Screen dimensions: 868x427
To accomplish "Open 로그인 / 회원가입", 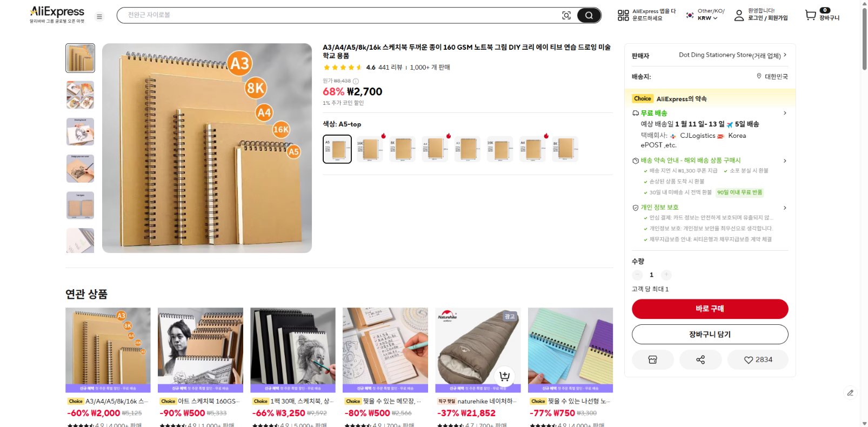I will pos(767,18).
